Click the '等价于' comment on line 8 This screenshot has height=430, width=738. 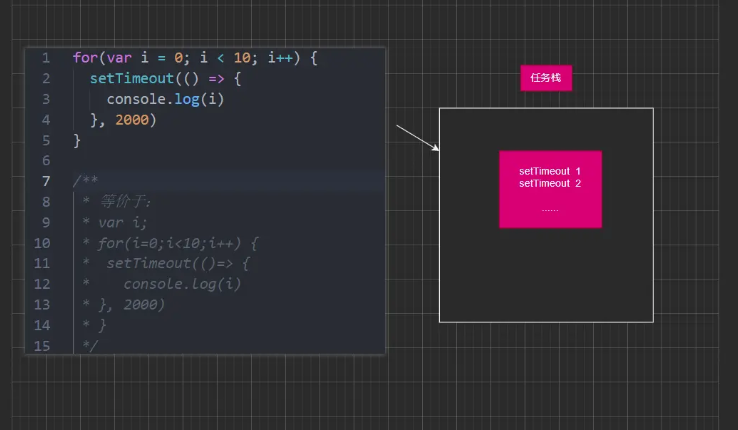click(124, 202)
